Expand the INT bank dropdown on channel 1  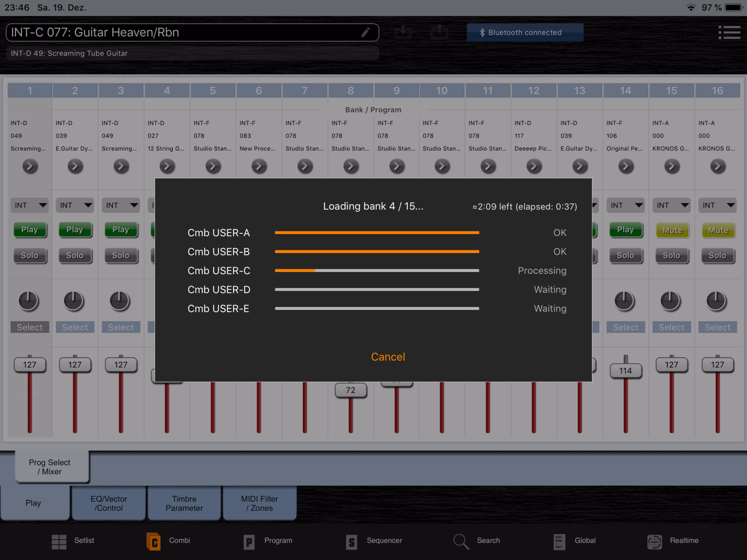pos(30,205)
